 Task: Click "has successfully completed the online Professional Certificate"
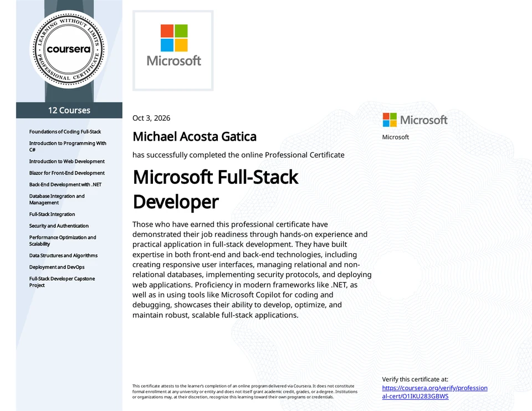(238, 155)
